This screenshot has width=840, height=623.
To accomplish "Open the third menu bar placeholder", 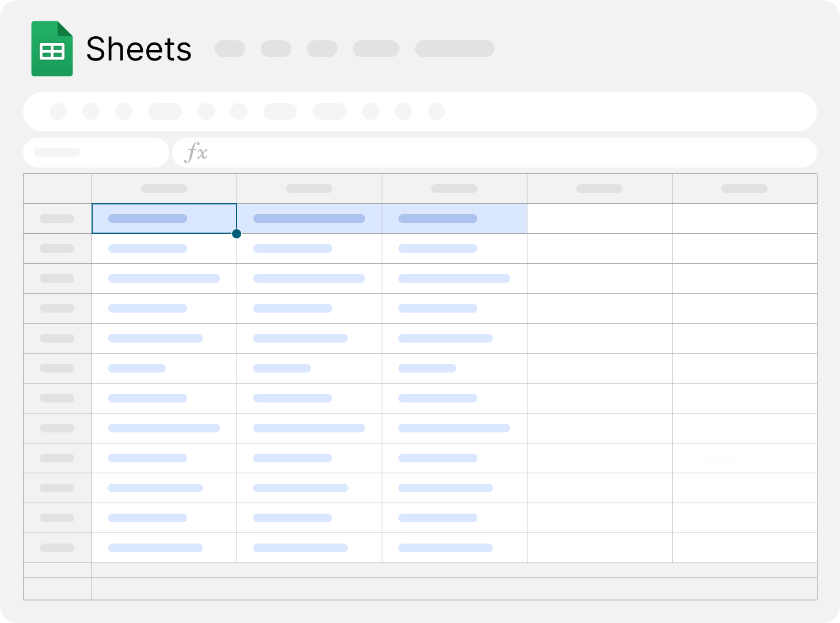I will (x=322, y=49).
